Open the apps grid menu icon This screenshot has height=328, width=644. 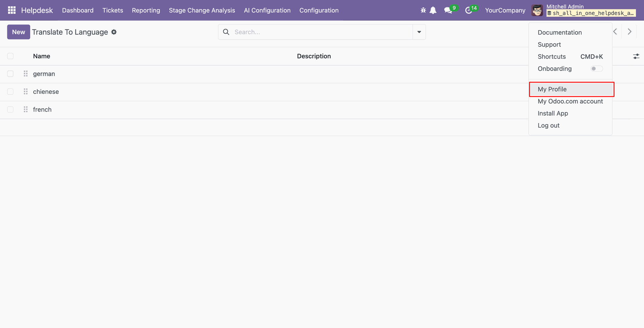(12, 10)
